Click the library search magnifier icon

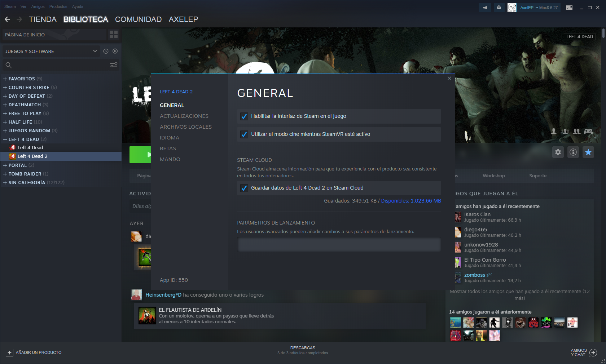[x=9, y=65]
